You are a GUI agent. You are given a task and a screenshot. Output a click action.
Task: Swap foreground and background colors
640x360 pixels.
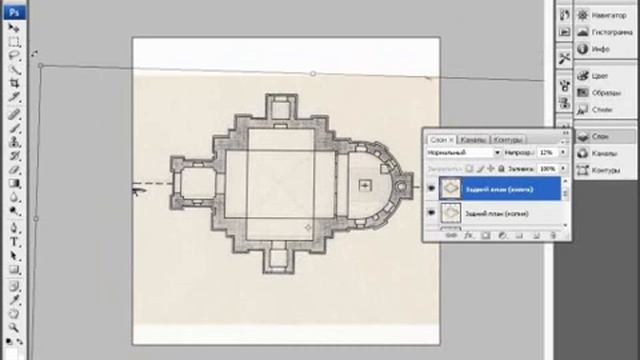[x=19, y=341]
